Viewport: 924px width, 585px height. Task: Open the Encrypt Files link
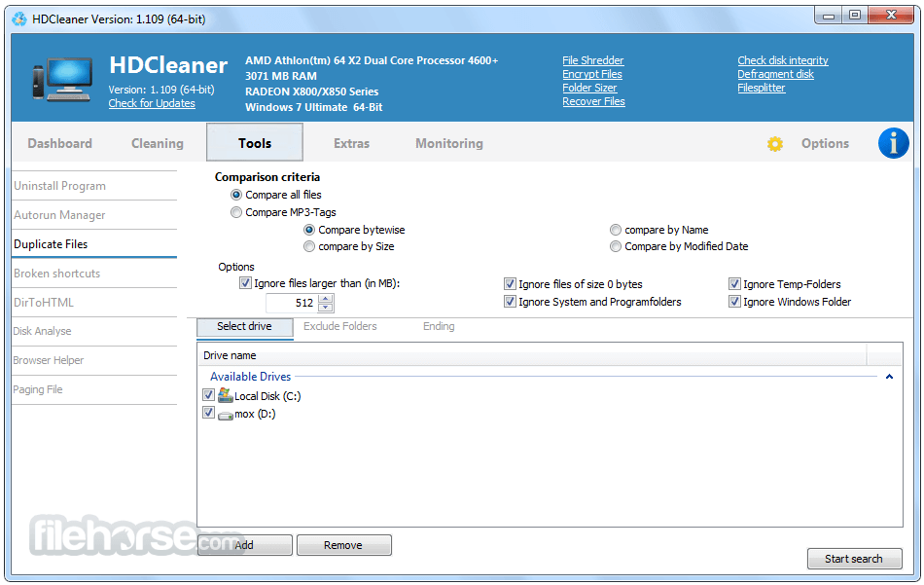tap(592, 74)
